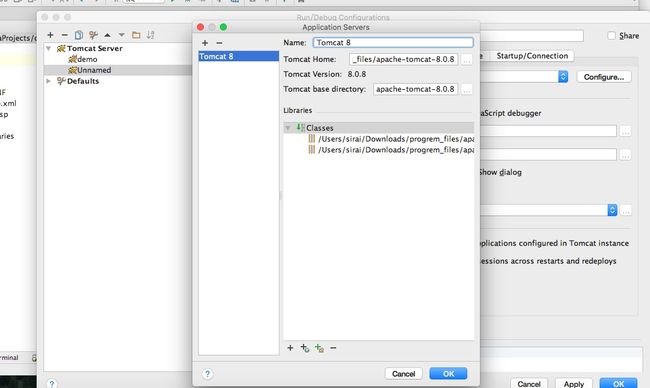Focus Run/Debug configuration name field
650x388 pixels.
pos(532,36)
